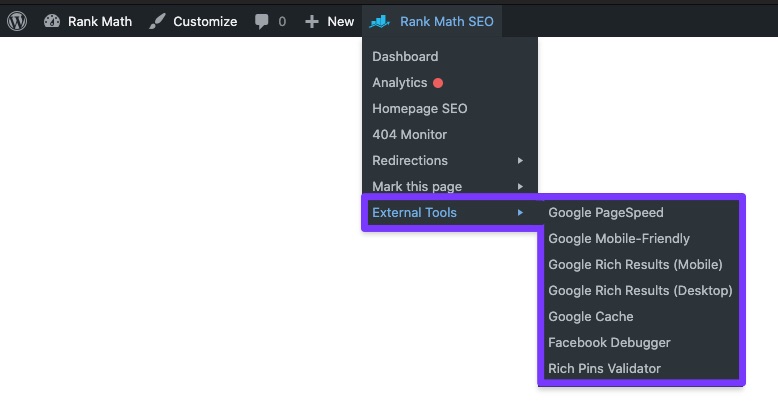The width and height of the screenshot is (778, 403).
Task: Open the 404 Monitor menu item
Action: pos(409,135)
